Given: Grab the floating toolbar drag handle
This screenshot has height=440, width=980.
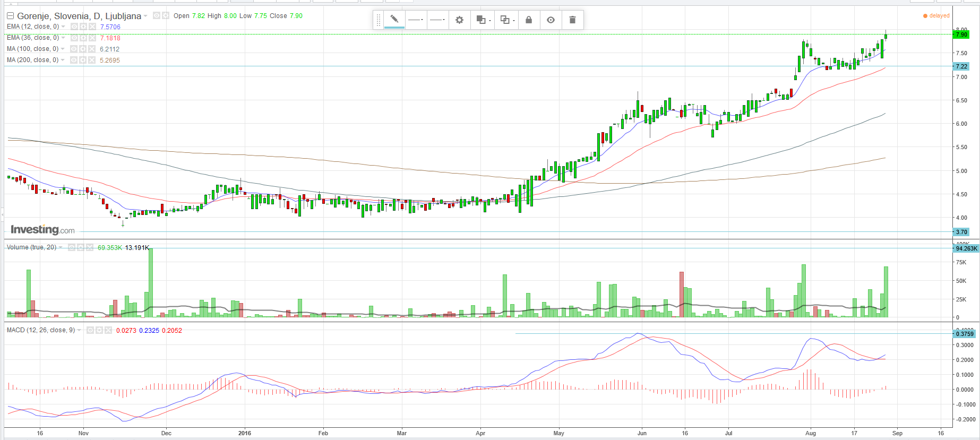Looking at the screenshot, I should pyautogui.click(x=379, y=20).
